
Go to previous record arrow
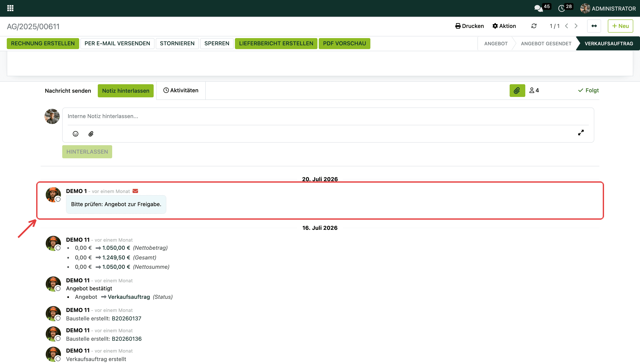point(567,26)
